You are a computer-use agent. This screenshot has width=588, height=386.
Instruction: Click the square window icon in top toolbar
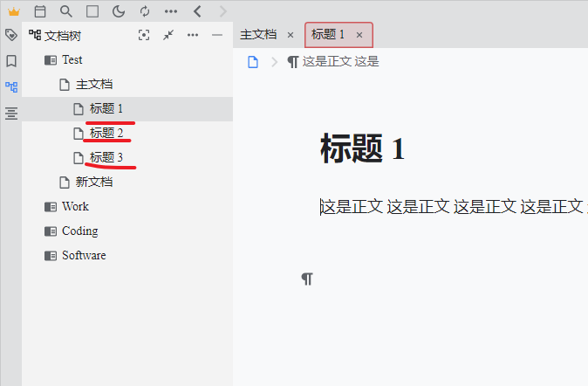[92, 11]
